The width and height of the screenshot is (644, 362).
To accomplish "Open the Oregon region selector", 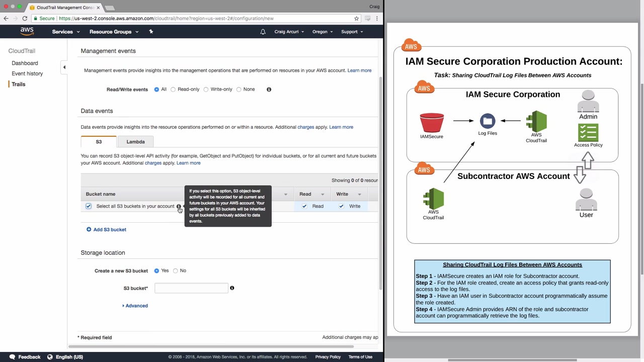I will coord(323,32).
